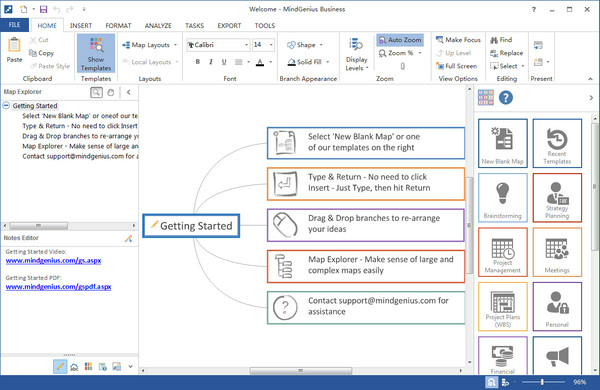The height and width of the screenshot is (390, 600).
Task: Click the Paste clipboard icon
Action: 14,45
